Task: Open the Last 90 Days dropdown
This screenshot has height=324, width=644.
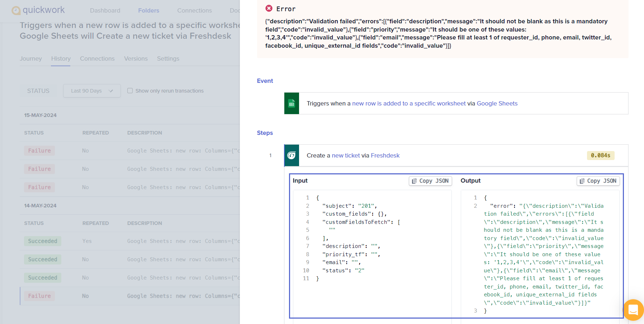Action: 92,91
